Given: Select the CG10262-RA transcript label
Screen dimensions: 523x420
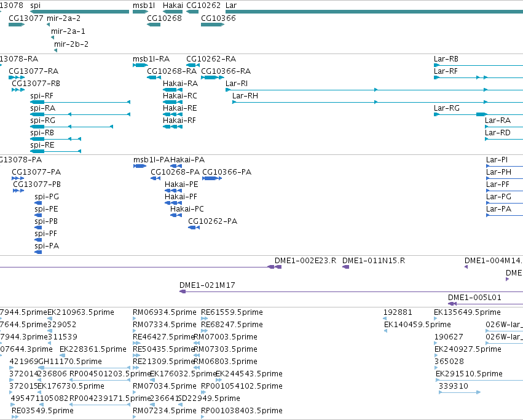Looking at the screenshot, I should tap(211, 59).
